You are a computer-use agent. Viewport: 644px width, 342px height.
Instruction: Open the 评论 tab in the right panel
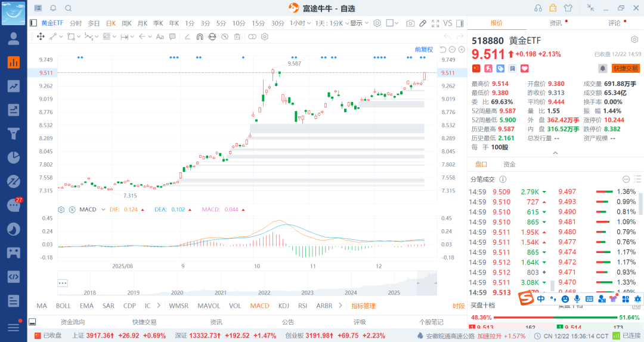tap(614, 23)
